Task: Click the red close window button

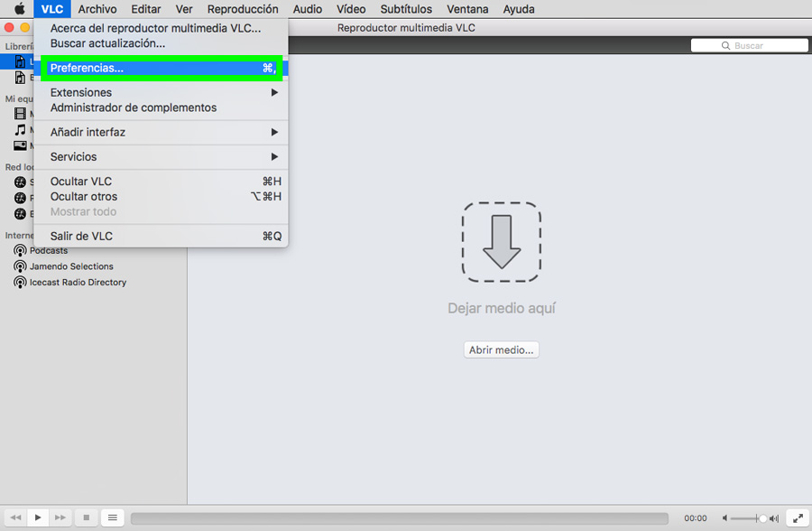Action: click(9, 27)
